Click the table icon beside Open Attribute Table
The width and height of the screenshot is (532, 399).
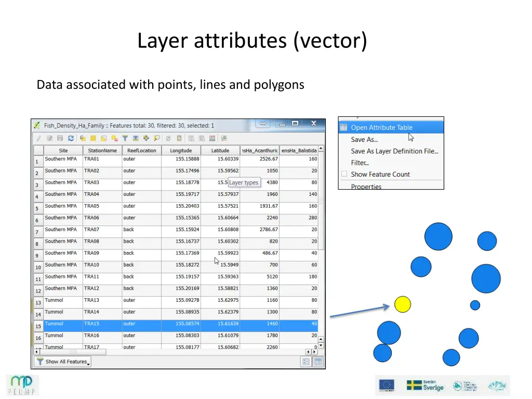point(344,128)
